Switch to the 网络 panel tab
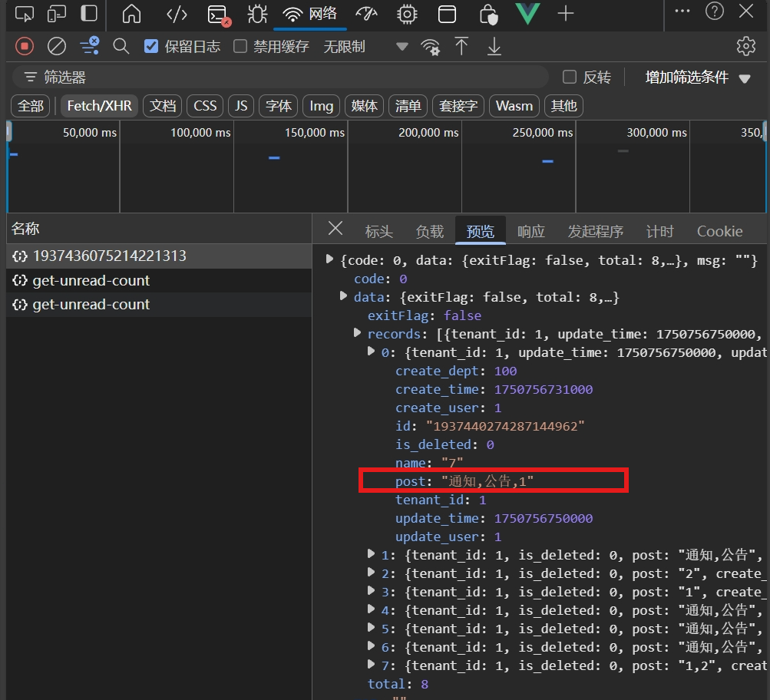Viewport: 770px width, 700px height. [x=310, y=15]
